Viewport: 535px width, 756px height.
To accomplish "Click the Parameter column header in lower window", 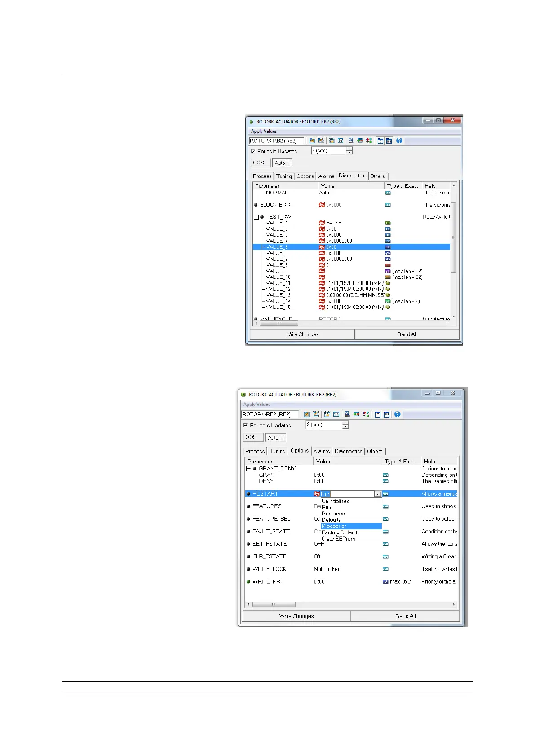I will pyautogui.click(x=279, y=462).
